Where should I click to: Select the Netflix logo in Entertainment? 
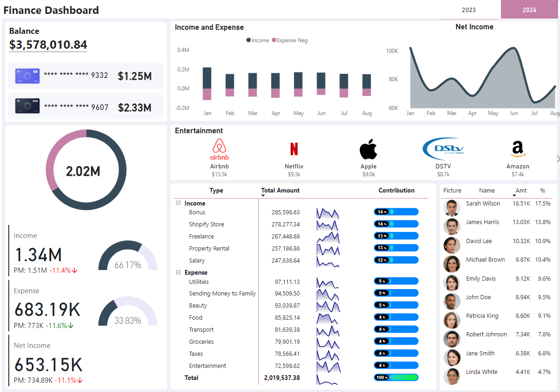(x=294, y=149)
